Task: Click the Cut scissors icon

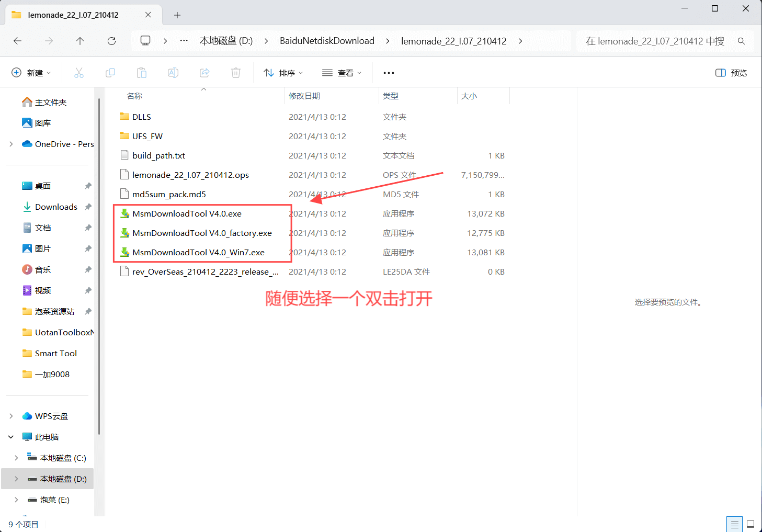Action: pyautogui.click(x=79, y=73)
